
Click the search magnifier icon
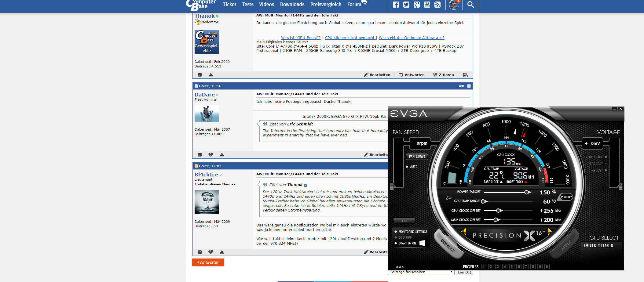pos(470,5)
